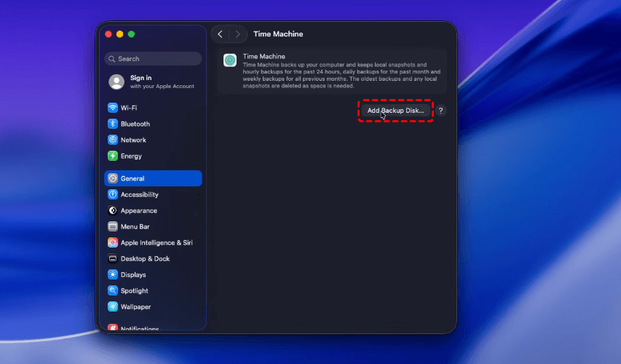Open Bluetooth settings icon
Screen dimensions: 621x364
point(113,124)
